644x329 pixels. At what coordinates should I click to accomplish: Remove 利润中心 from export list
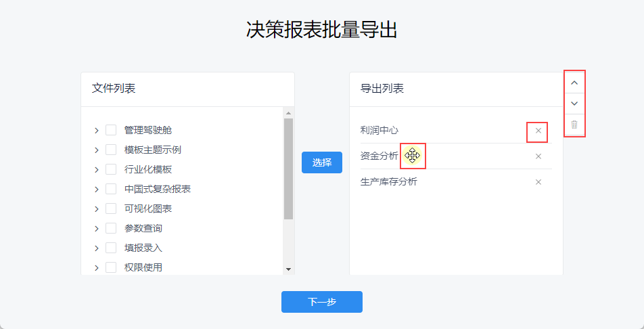click(538, 131)
